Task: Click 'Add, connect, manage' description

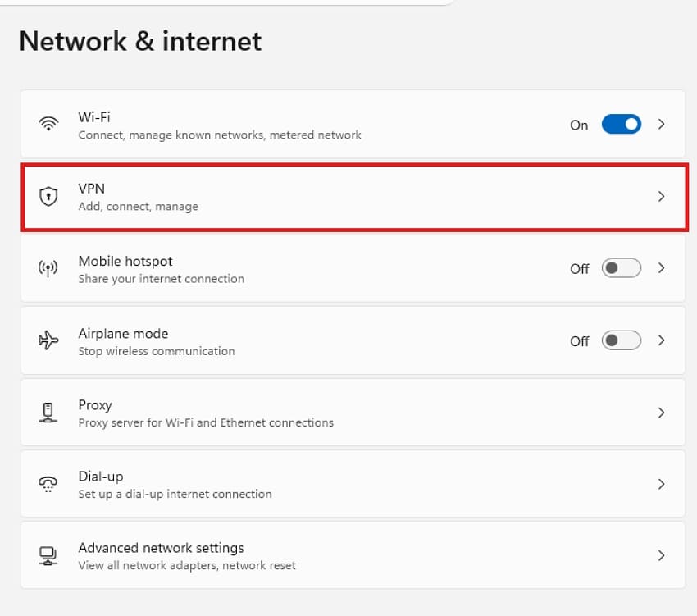Action: tap(139, 207)
